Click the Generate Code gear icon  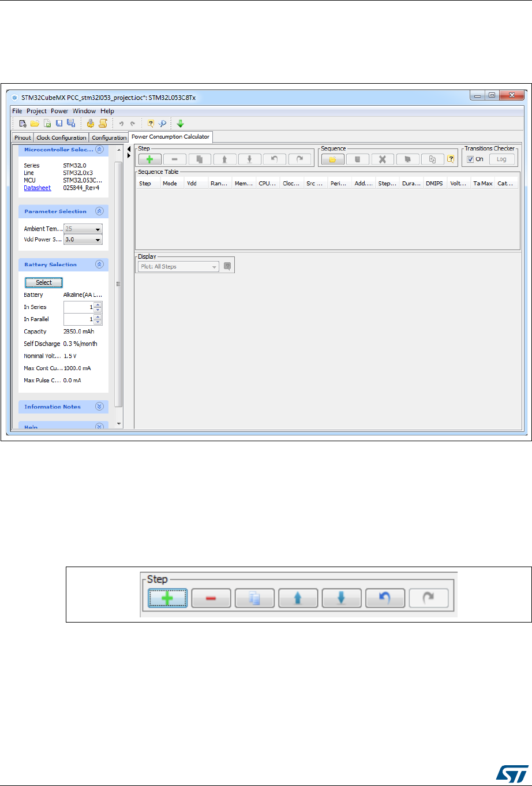91,123
